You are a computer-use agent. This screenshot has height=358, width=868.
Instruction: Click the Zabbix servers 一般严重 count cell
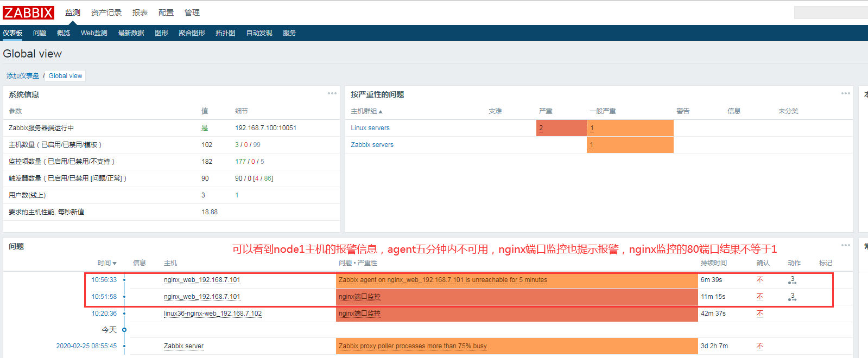click(630, 145)
